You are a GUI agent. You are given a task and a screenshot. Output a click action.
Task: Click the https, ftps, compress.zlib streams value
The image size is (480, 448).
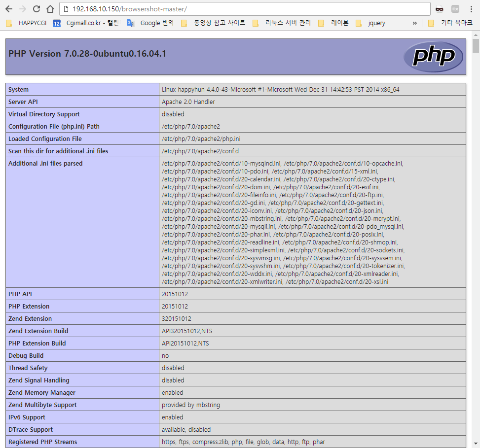pos(243,442)
